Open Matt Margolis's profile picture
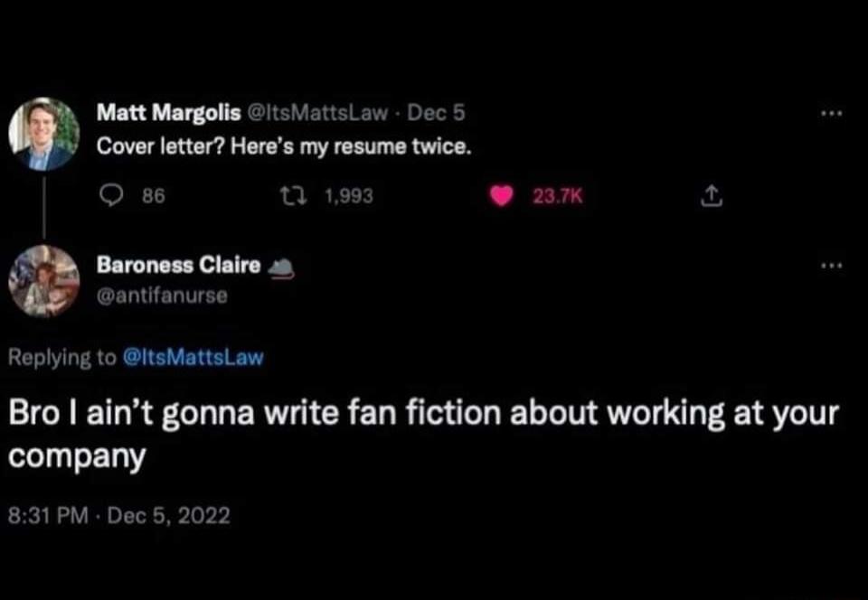 click(45, 133)
